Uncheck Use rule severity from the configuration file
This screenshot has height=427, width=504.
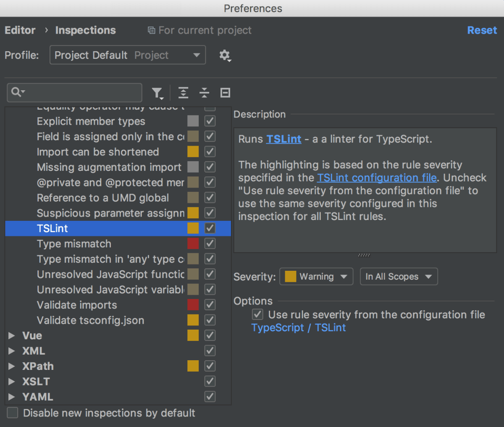257,314
